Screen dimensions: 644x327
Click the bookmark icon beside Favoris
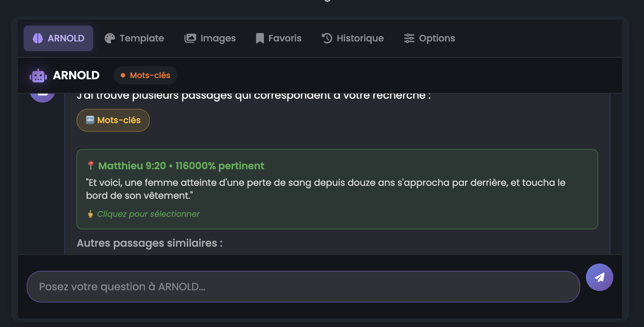pos(260,38)
